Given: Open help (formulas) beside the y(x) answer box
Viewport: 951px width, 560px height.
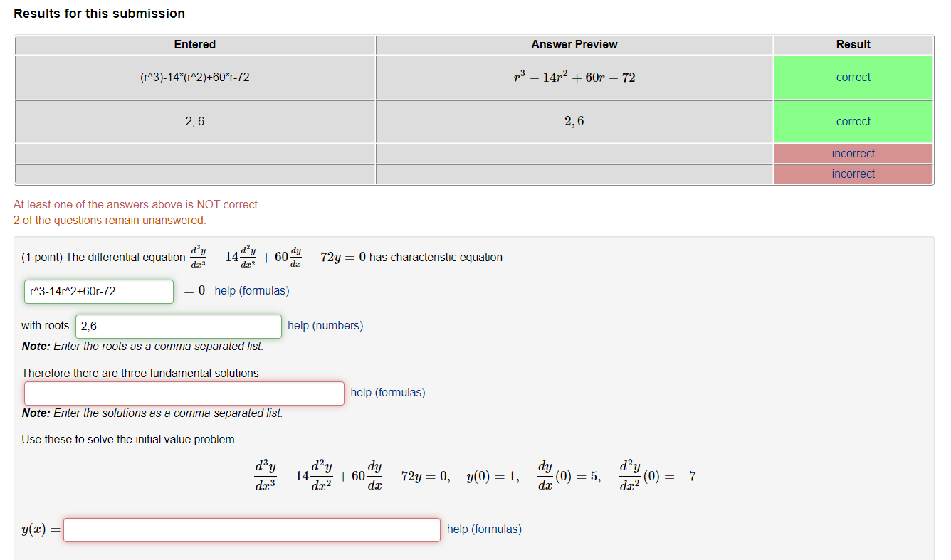Looking at the screenshot, I should [x=484, y=529].
